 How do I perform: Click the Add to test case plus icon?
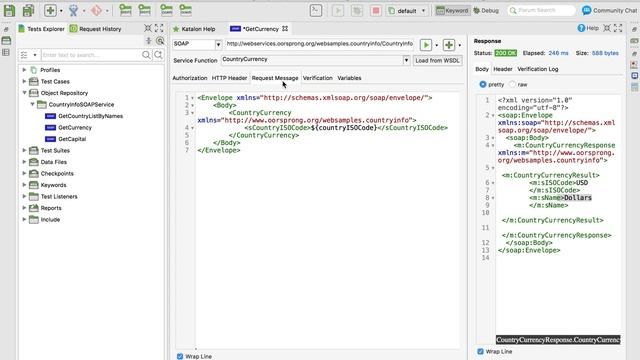[x=449, y=44]
